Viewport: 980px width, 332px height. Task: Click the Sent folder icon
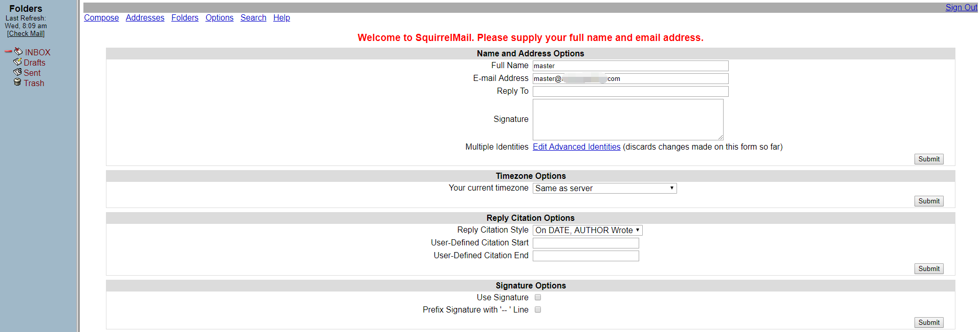[x=17, y=72]
